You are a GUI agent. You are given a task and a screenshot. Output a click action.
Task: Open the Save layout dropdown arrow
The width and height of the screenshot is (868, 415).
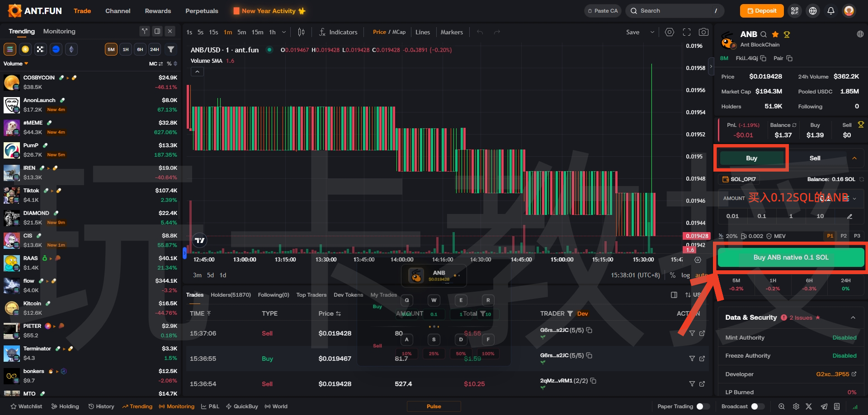click(x=652, y=32)
